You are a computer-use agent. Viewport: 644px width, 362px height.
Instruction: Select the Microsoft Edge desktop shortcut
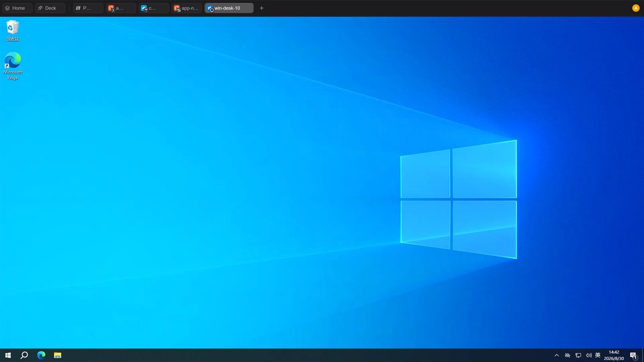tap(12, 66)
